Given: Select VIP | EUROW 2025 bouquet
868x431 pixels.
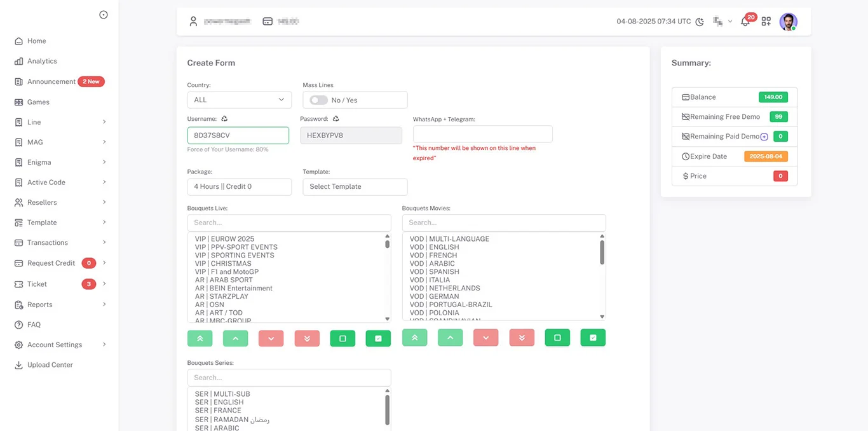Looking at the screenshot, I should tap(224, 239).
